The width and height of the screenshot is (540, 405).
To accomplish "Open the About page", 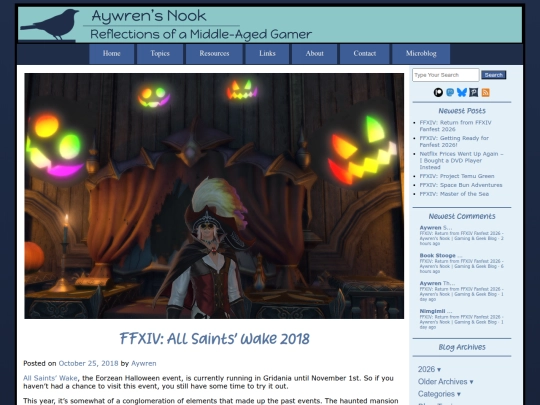I will point(314,54).
